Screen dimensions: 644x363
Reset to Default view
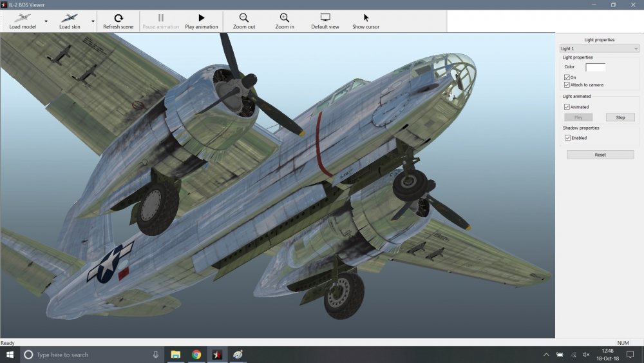(x=325, y=21)
